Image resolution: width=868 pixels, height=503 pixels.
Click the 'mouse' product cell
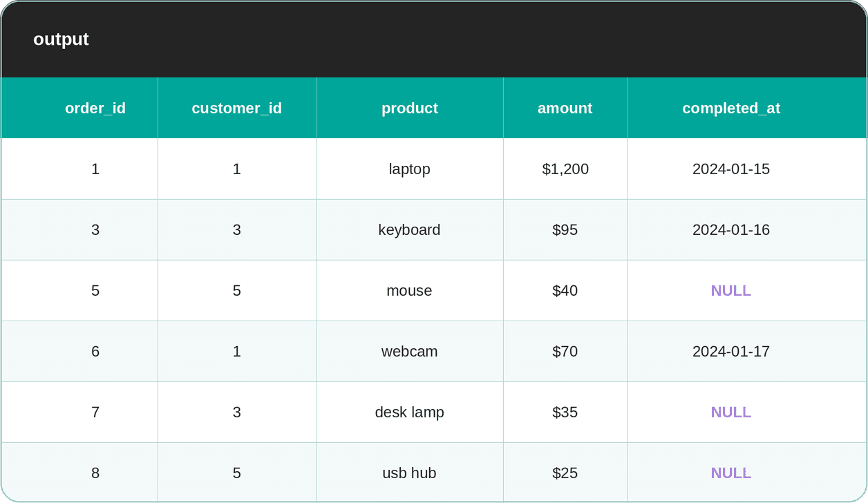pyautogui.click(x=410, y=290)
